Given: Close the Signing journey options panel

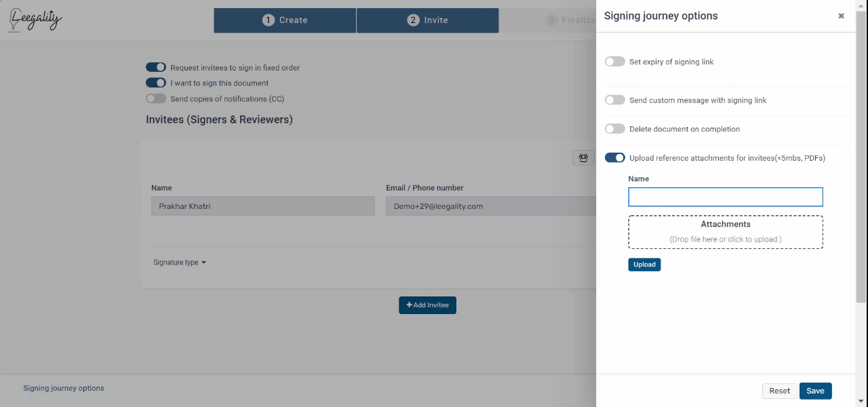Looking at the screenshot, I should [841, 16].
